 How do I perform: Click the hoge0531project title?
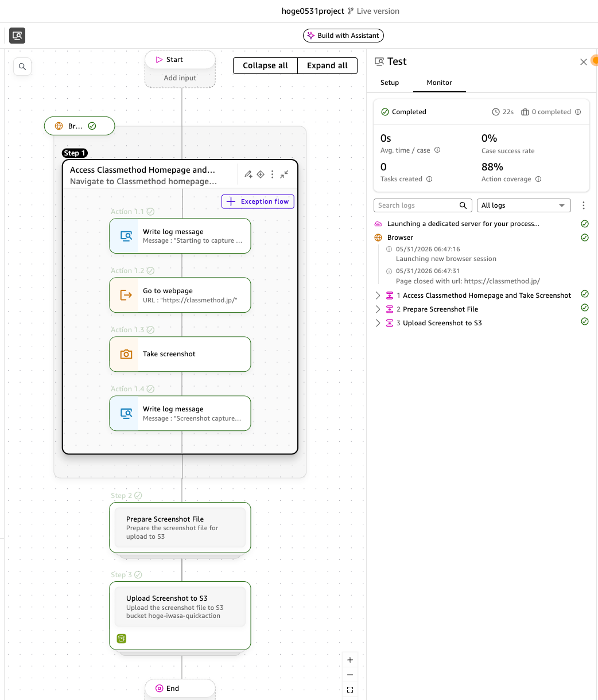(x=313, y=11)
